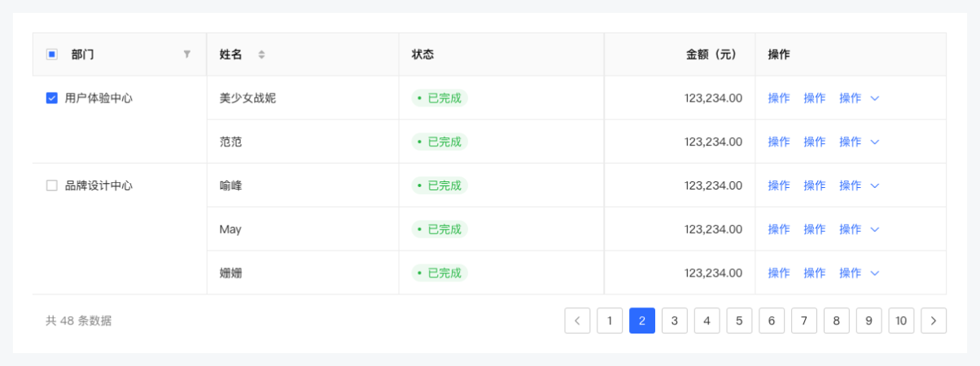Click the first 操作 link in 姗姗 row
Image resolution: width=980 pixels, height=366 pixels.
[779, 273]
